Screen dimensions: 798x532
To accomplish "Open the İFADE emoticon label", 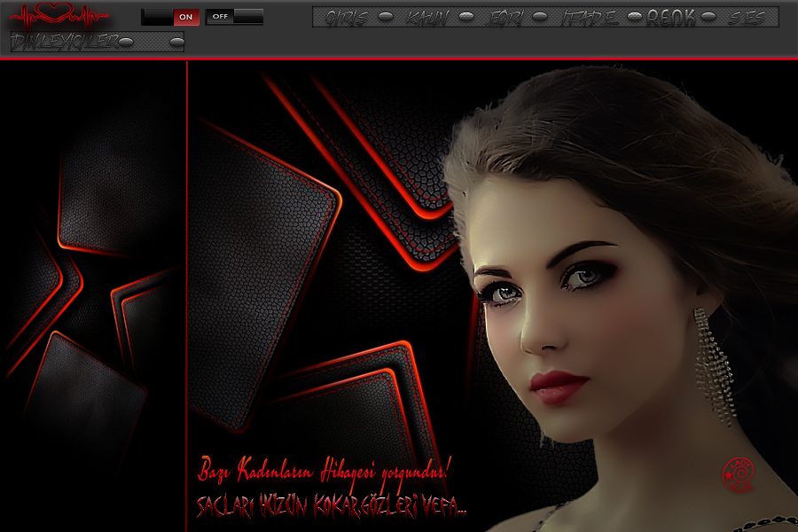I will coord(591,17).
